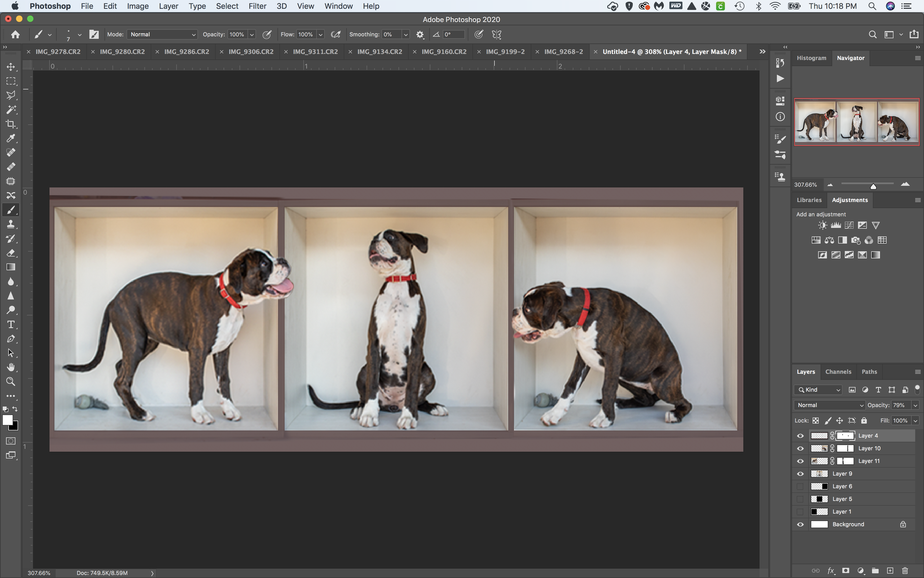This screenshot has height=578, width=924.
Task: Show the hidden Layer 6
Action: click(800, 486)
